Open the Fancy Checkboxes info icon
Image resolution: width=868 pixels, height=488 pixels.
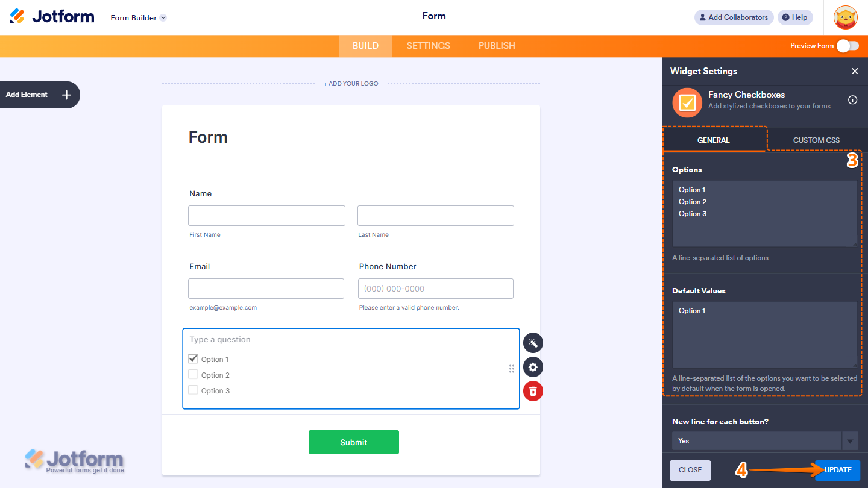click(852, 100)
